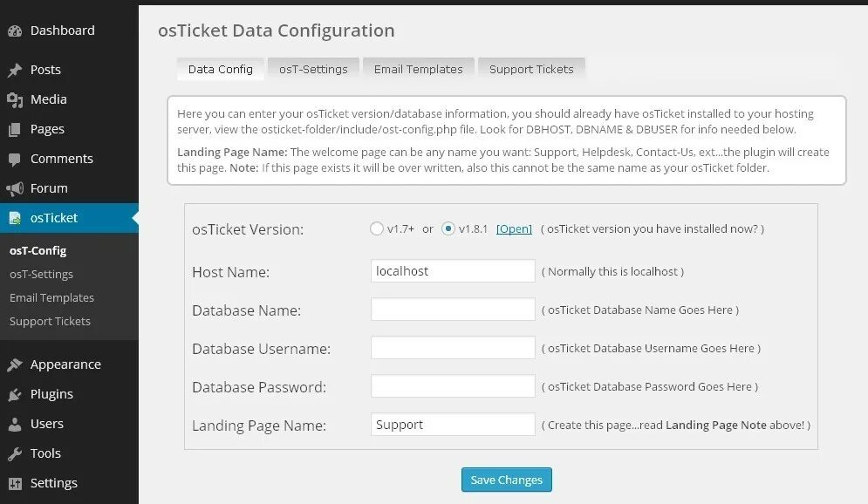Click the Plugins plug icon
868x504 pixels.
tap(15, 394)
